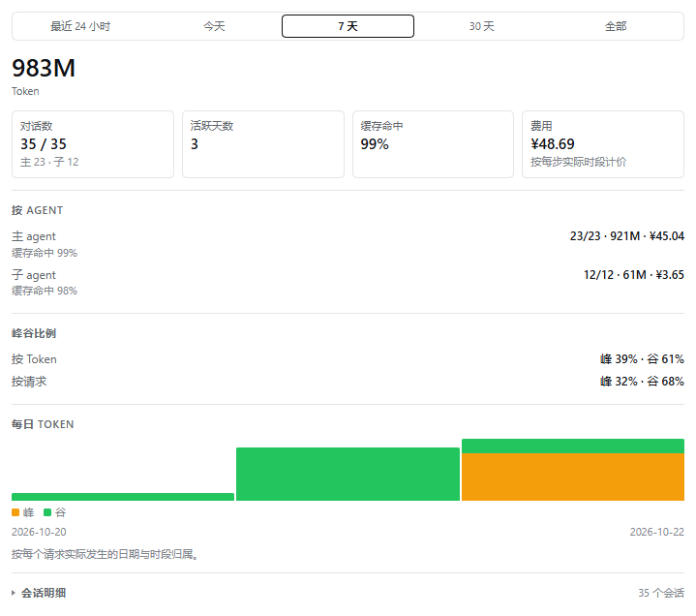Image resolution: width=696 pixels, height=616 pixels.
Task: Click 12/12 · 61M · ¥3.65 stats
Action: [x=634, y=275]
